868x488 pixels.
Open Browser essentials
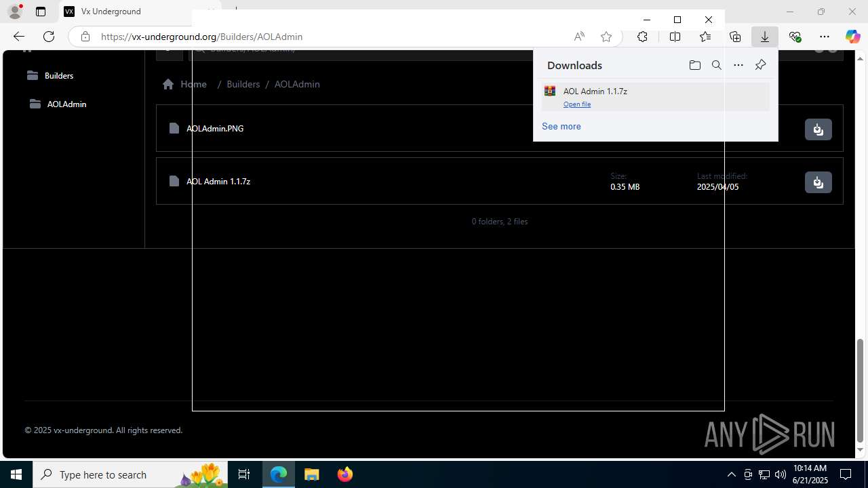(x=795, y=37)
